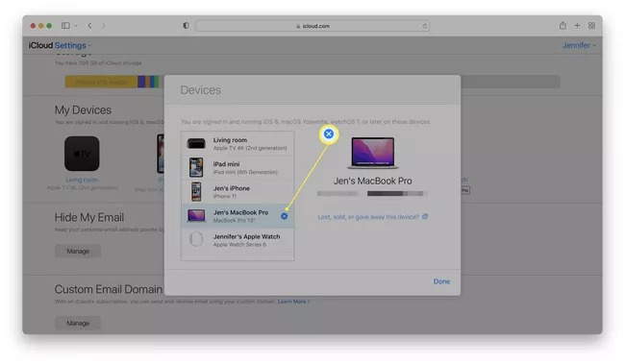Click the 'Hide My Email' heading
The image size is (625, 364).
(89, 217)
